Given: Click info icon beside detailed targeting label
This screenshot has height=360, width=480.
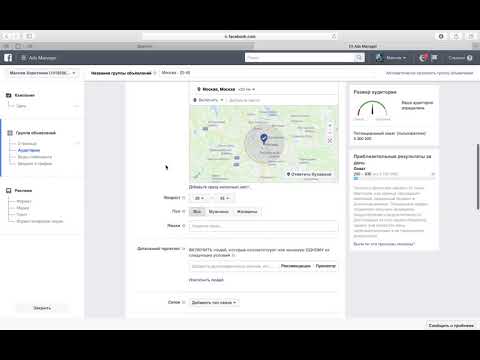Looking at the screenshot, I should 183,249.
